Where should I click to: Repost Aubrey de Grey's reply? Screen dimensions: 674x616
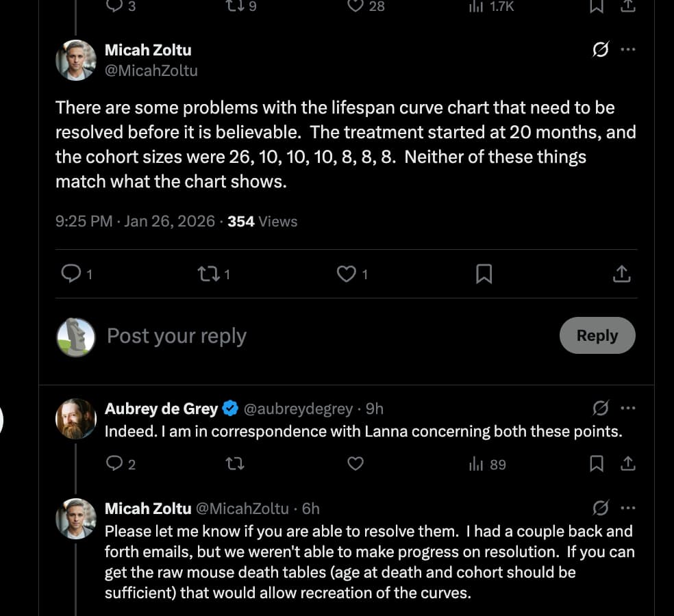click(x=235, y=464)
